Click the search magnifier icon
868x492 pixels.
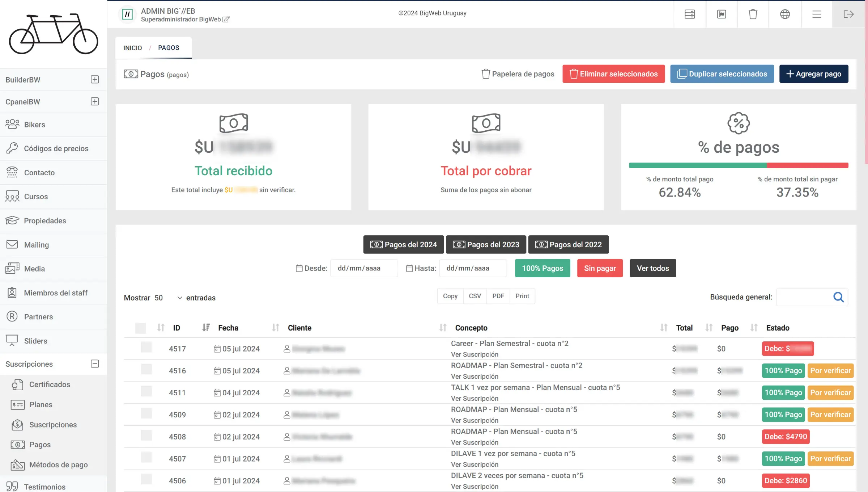(x=838, y=297)
